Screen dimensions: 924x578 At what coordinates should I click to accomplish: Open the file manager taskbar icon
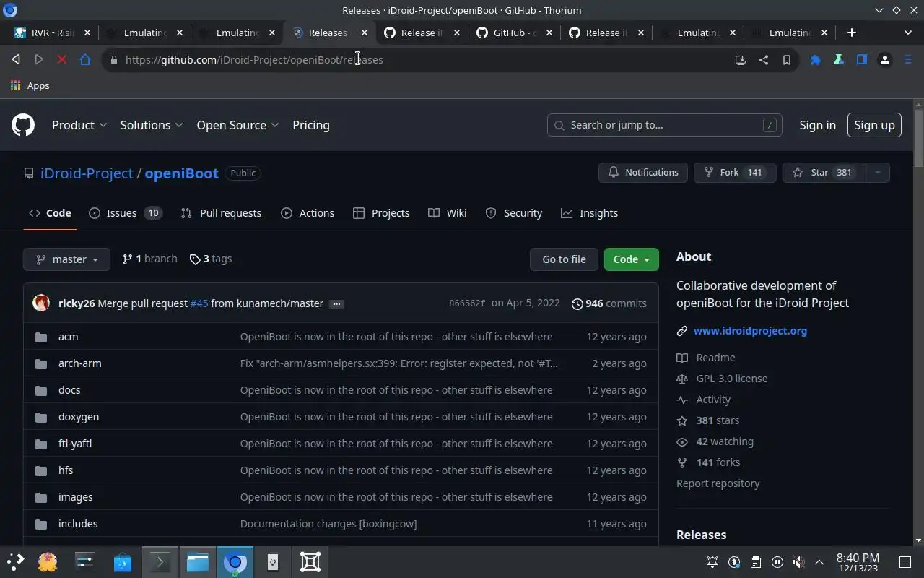coord(198,562)
